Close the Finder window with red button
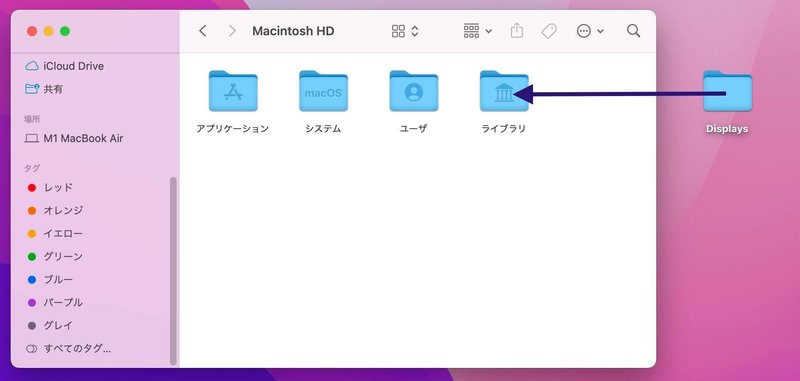Screen dimensions: 800x381 [x=32, y=31]
